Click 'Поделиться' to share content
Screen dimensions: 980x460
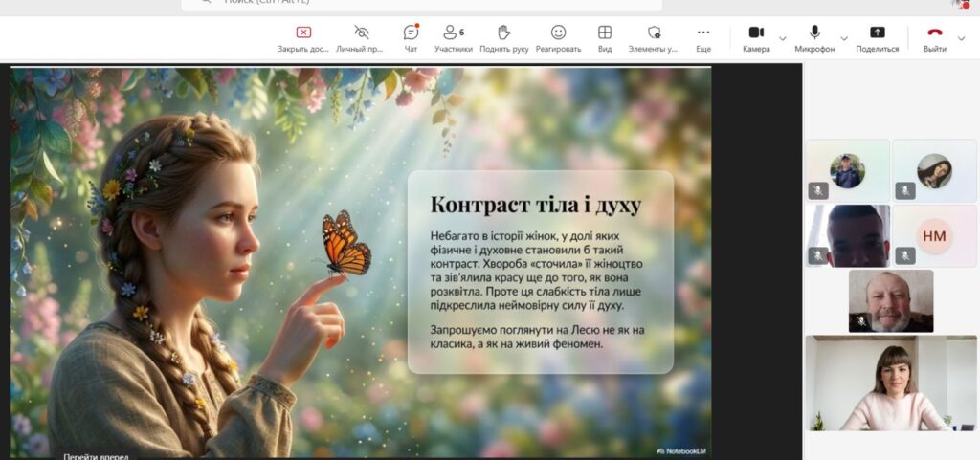pos(877,33)
